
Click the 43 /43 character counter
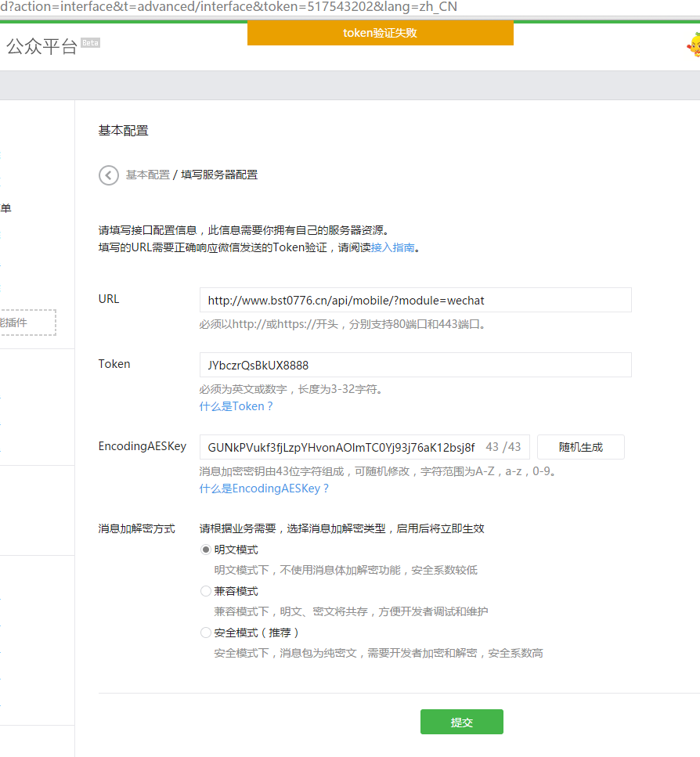[503, 447]
